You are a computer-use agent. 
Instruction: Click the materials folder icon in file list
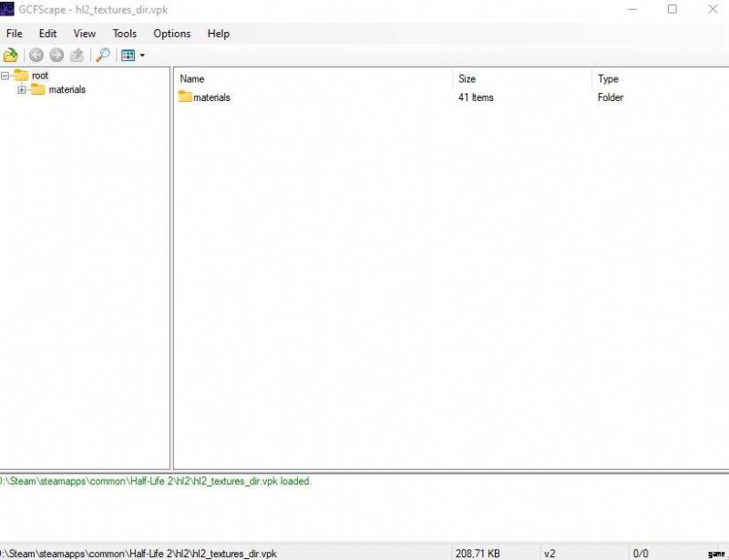(185, 97)
